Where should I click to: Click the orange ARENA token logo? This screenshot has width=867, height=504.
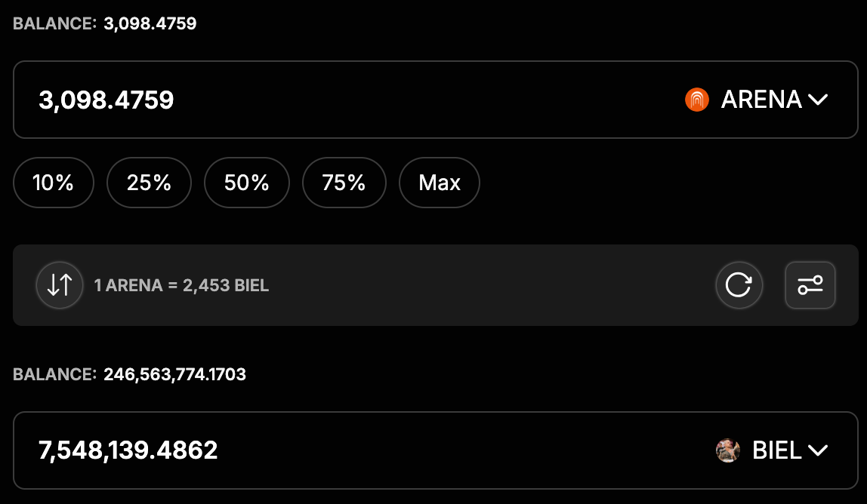pyautogui.click(x=696, y=100)
